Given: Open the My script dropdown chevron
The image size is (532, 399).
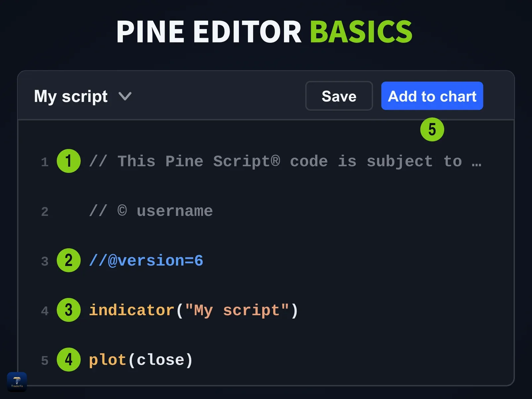Looking at the screenshot, I should point(125,96).
